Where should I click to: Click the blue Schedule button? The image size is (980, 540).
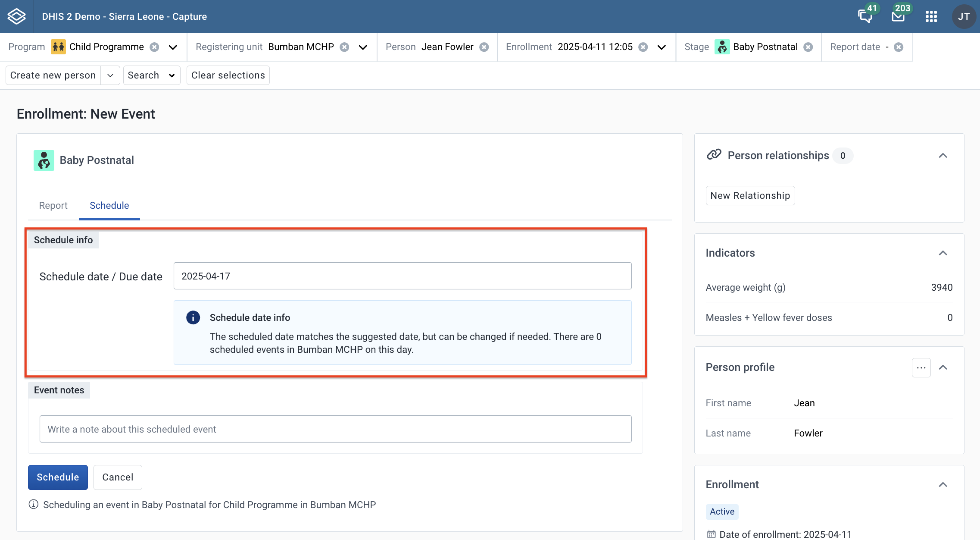click(58, 477)
